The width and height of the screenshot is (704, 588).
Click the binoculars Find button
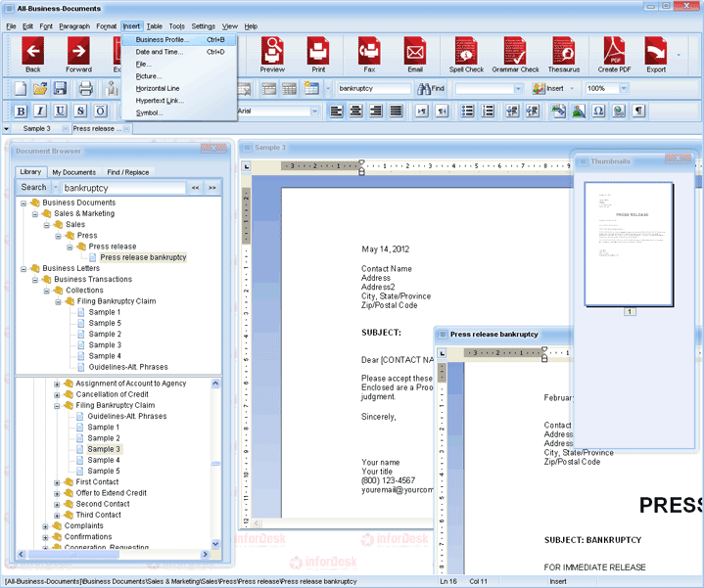[x=430, y=88]
